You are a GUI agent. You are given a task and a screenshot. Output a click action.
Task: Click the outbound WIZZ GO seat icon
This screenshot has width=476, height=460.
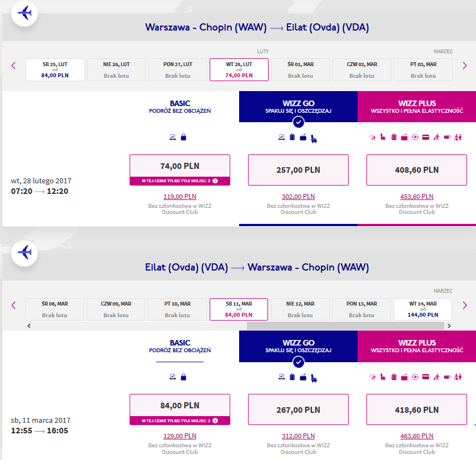tap(314, 139)
